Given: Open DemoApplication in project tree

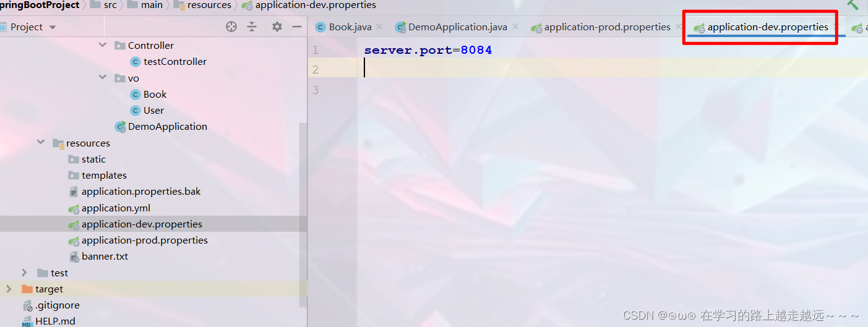Looking at the screenshot, I should click(x=167, y=126).
